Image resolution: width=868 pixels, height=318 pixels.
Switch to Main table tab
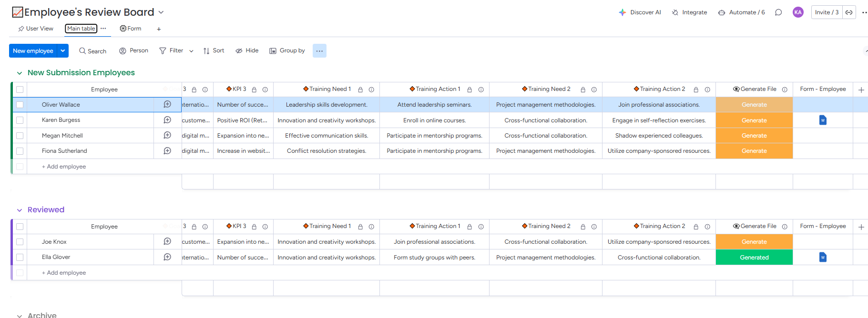click(81, 29)
